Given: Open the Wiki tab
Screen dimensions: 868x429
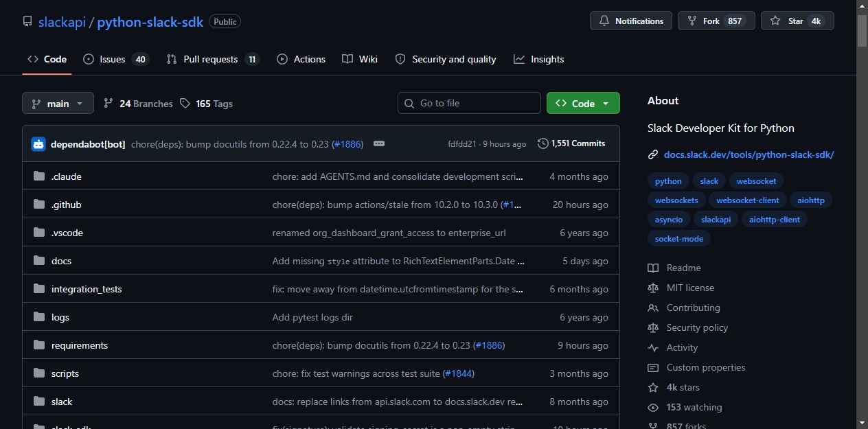Looking at the screenshot, I should tap(360, 59).
